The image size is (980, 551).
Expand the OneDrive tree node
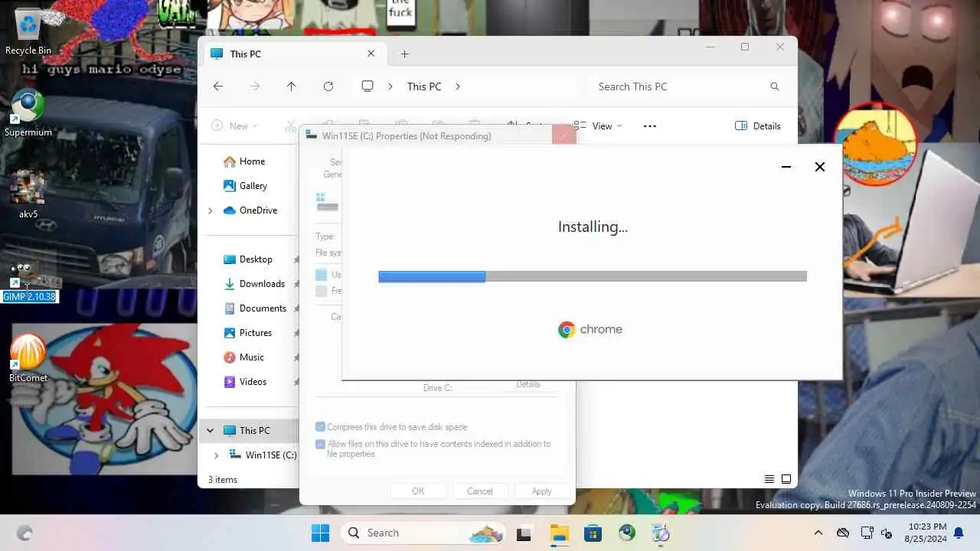click(211, 210)
